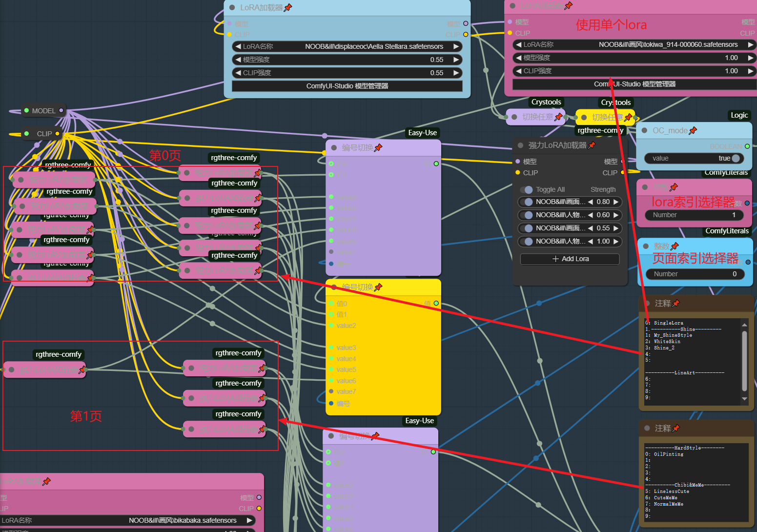Click the pin icon on the yellow 编号切换 node
The height and width of the screenshot is (532, 757).
[378, 287]
